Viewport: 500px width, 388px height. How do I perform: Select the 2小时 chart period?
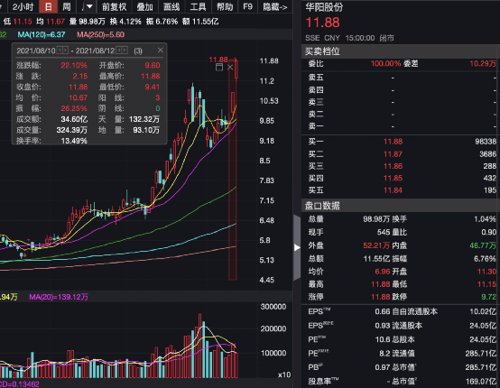22,7
